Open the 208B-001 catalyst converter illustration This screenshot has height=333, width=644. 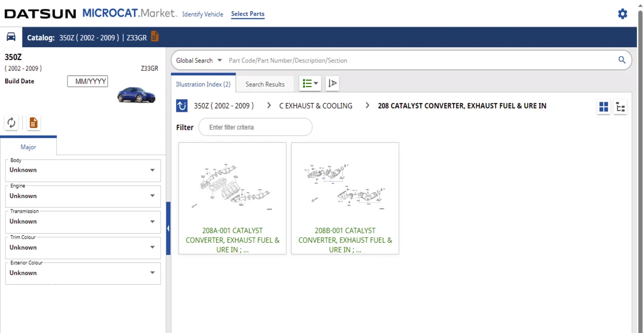click(x=345, y=198)
